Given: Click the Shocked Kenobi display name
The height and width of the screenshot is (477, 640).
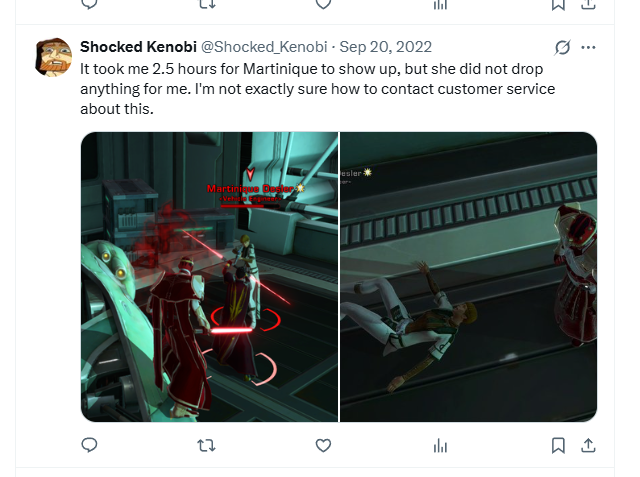Looking at the screenshot, I should point(138,47).
